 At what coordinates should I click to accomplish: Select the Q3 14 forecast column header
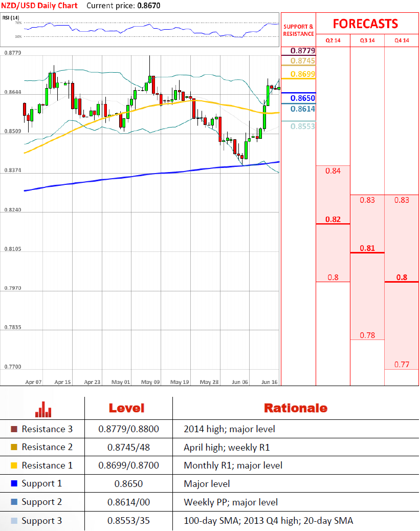(x=367, y=40)
